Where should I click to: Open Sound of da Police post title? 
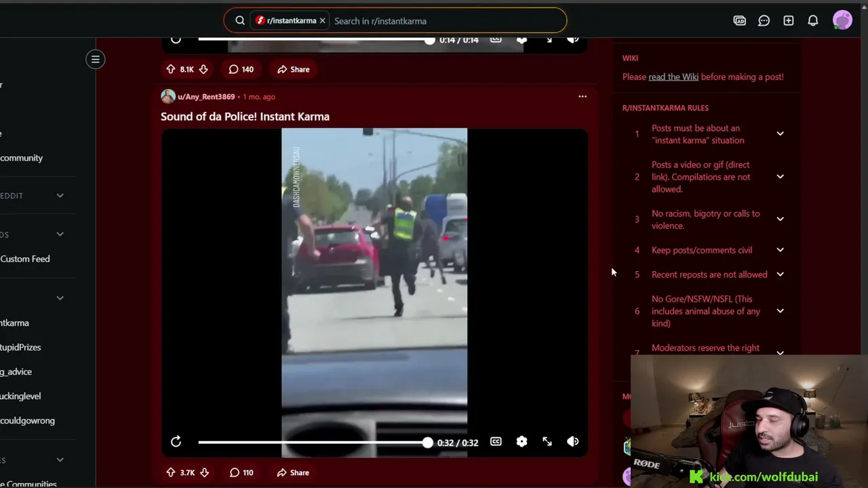(245, 117)
